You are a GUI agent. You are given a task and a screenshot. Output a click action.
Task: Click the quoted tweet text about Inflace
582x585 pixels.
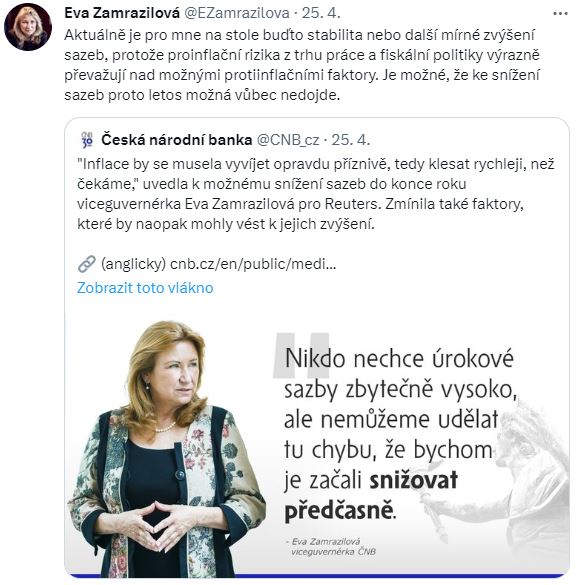(x=316, y=194)
